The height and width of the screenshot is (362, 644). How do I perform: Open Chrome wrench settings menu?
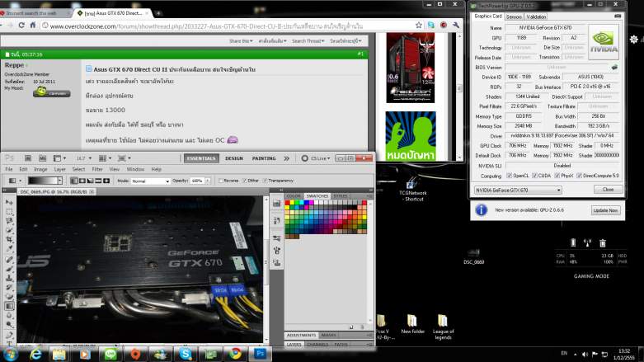pyautogui.click(x=456, y=26)
